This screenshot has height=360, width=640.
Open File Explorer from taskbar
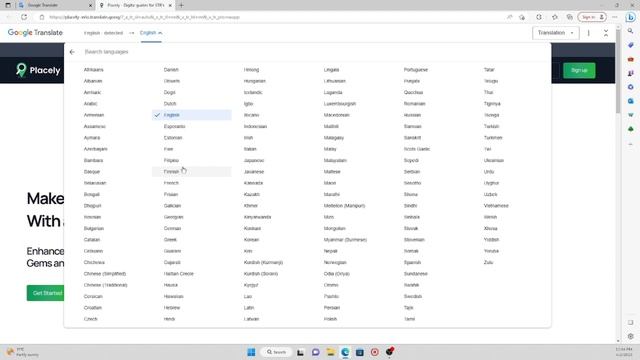coord(330,352)
